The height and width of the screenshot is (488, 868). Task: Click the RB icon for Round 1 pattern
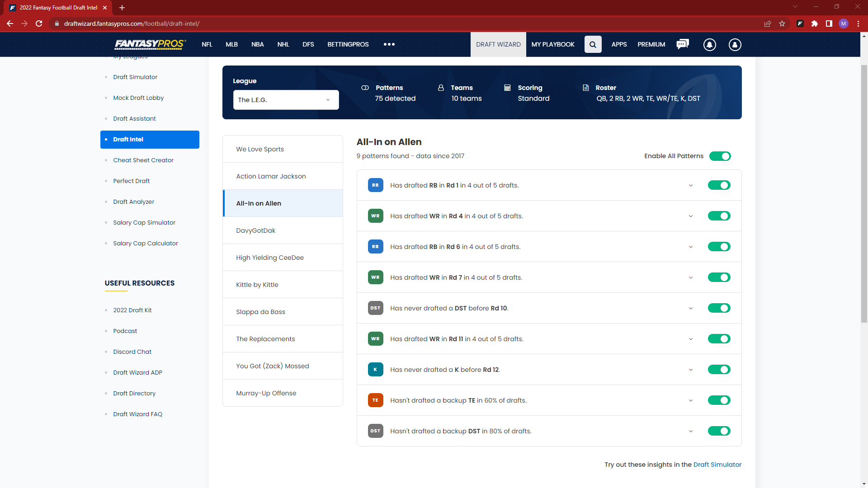[x=376, y=185]
